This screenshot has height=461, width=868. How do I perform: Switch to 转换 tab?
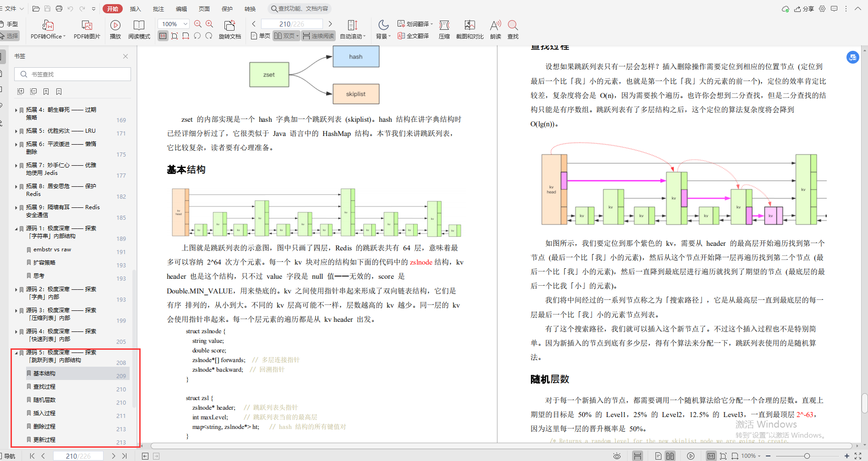[x=250, y=9]
